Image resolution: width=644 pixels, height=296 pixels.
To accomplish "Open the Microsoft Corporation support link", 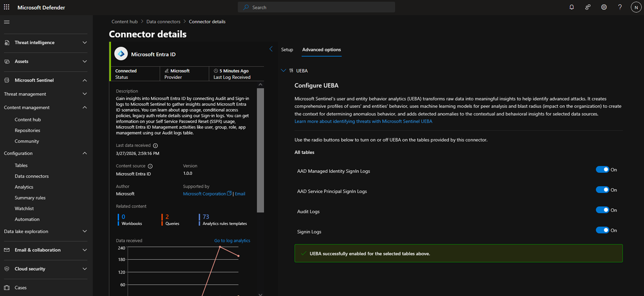I will click(204, 194).
